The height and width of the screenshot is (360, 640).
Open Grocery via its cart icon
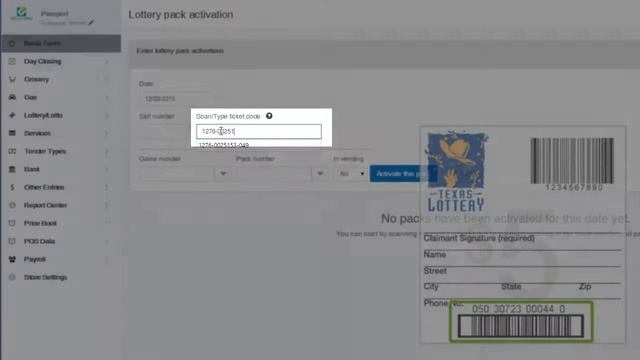(x=12, y=79)
